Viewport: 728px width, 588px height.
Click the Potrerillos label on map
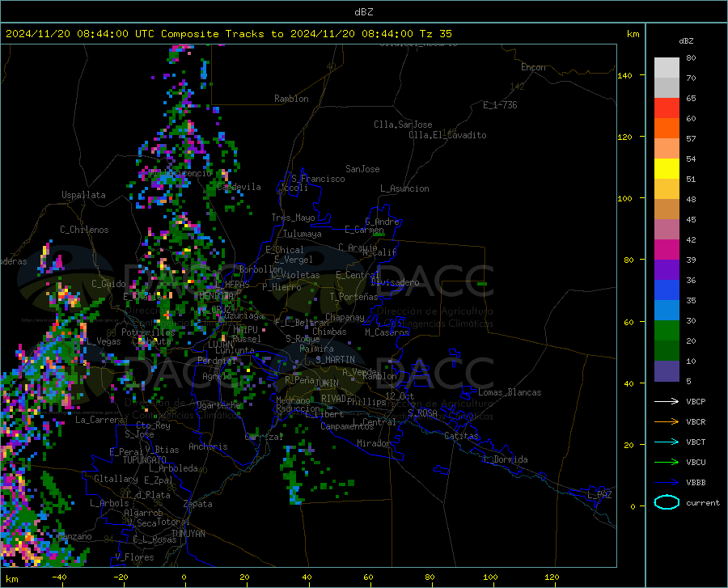[148, 332]
